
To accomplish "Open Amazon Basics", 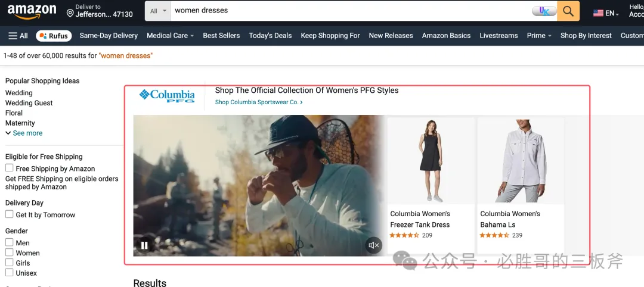I will [x=446, y=36].
